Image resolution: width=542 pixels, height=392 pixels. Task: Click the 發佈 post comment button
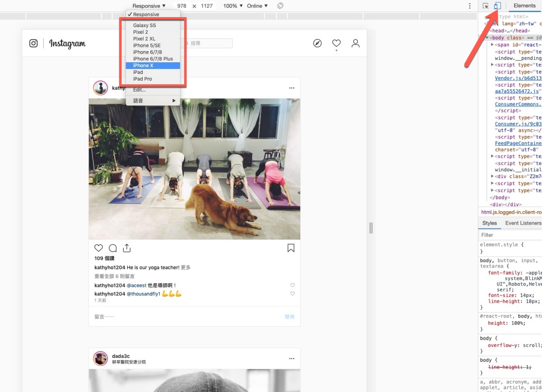290,317
